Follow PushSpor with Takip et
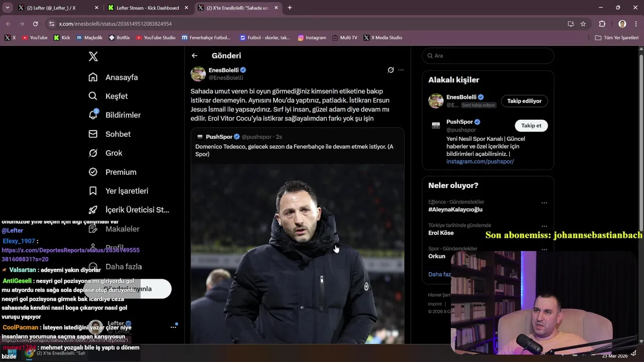The height and width of the screenshot is (362, 644). [531, 126]
